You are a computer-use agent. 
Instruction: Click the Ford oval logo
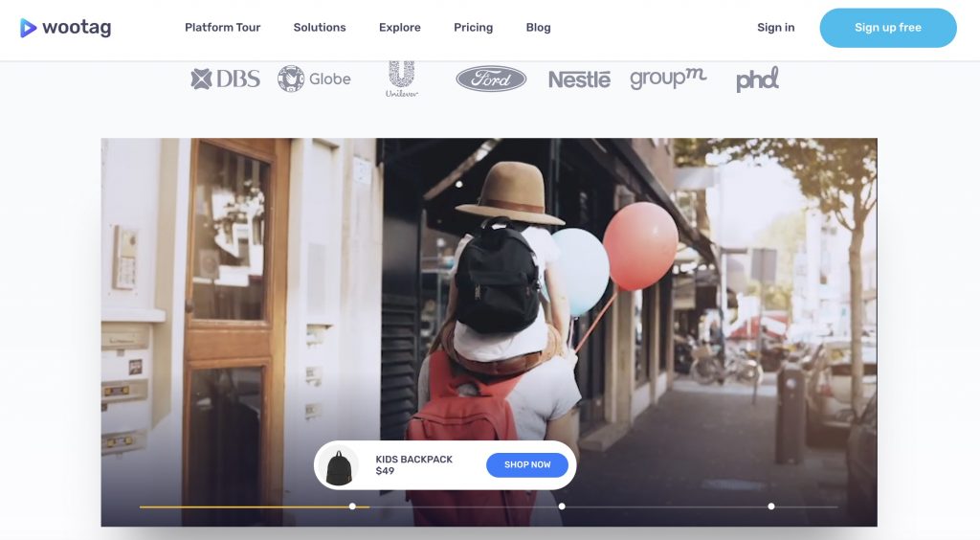(x=491, y=79)
